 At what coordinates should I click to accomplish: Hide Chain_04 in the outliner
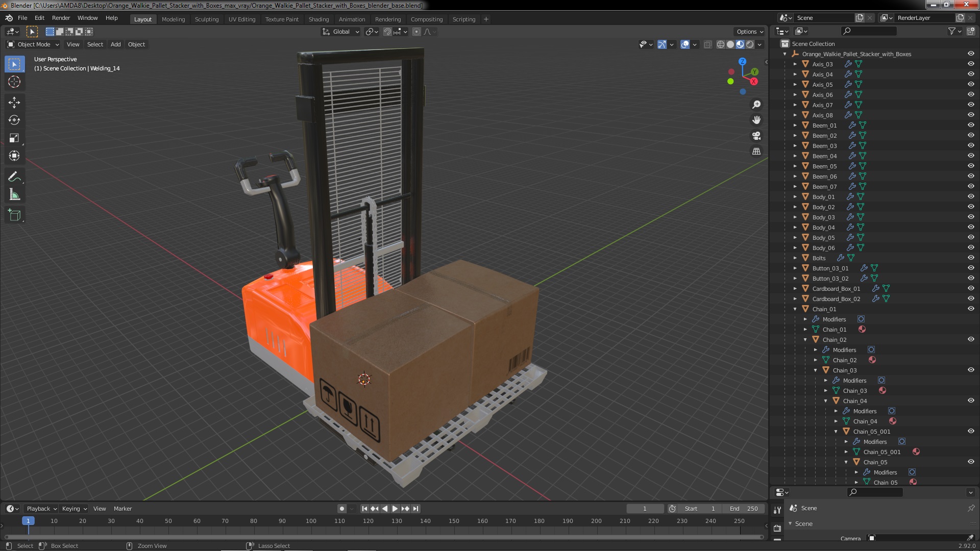pyautogui.click(x=971, y=400)
